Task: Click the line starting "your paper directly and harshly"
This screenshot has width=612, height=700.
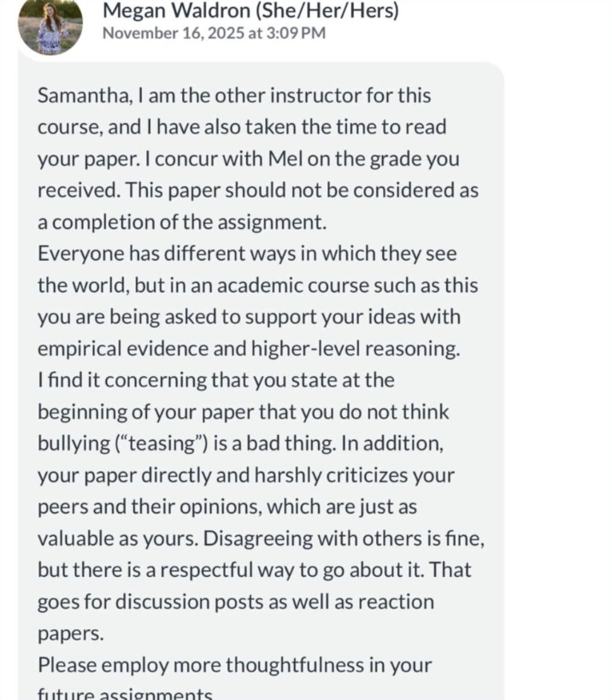Action: pyautogui.click(x=245, y=475)
